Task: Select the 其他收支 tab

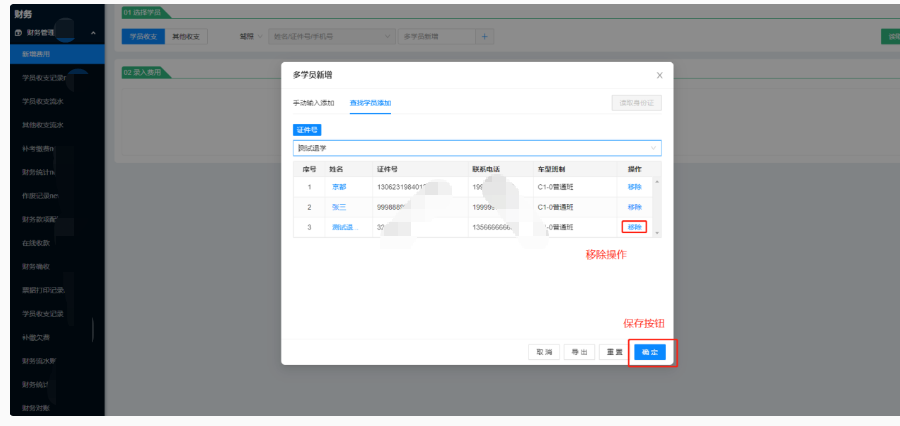Action: [x=186, y=36]
